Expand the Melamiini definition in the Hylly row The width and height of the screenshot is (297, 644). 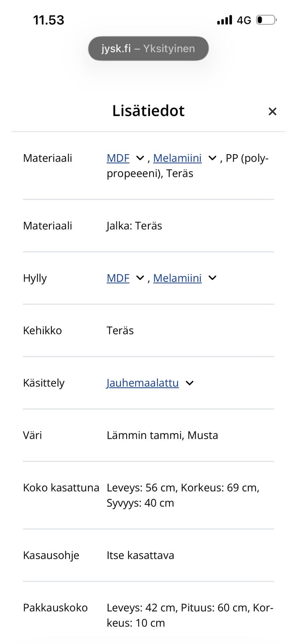coord(178,278)
